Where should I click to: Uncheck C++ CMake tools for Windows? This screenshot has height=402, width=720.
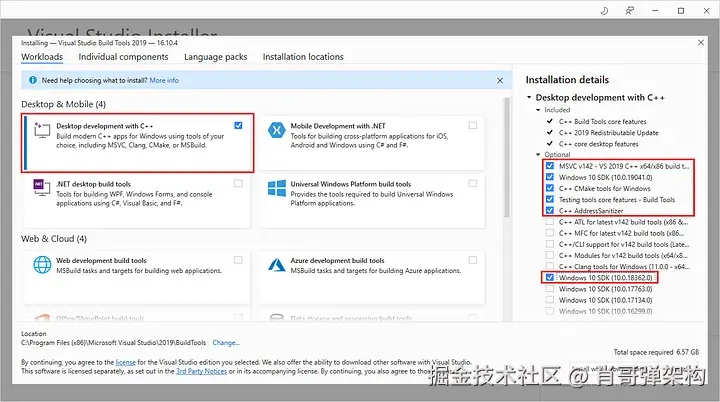coord(550,188)
